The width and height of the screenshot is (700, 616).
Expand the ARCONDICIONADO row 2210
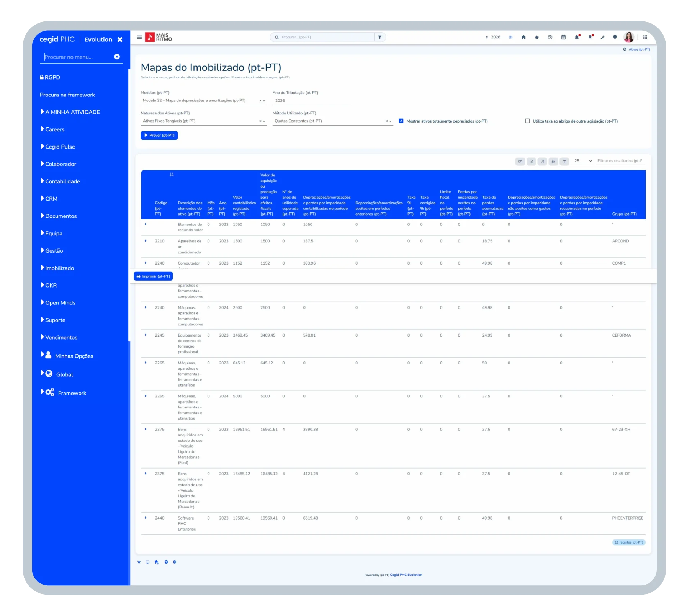146,241
